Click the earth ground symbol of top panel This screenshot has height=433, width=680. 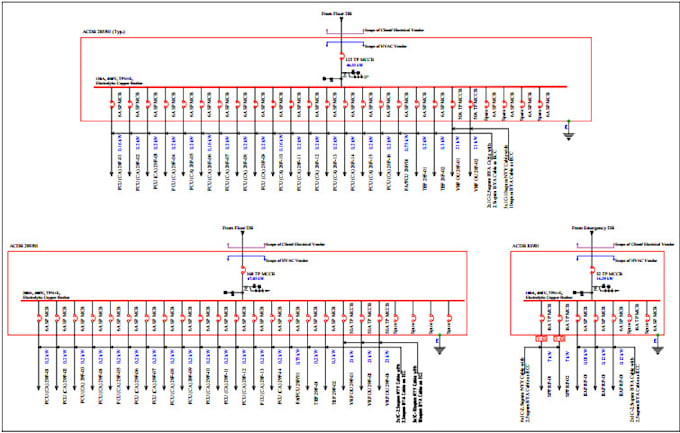pos(569,136)
